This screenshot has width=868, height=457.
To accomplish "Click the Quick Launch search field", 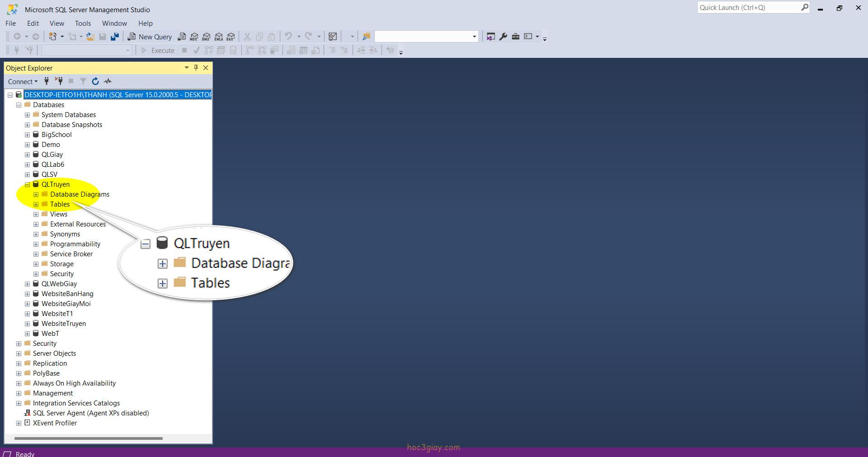I will pos(748,8).
